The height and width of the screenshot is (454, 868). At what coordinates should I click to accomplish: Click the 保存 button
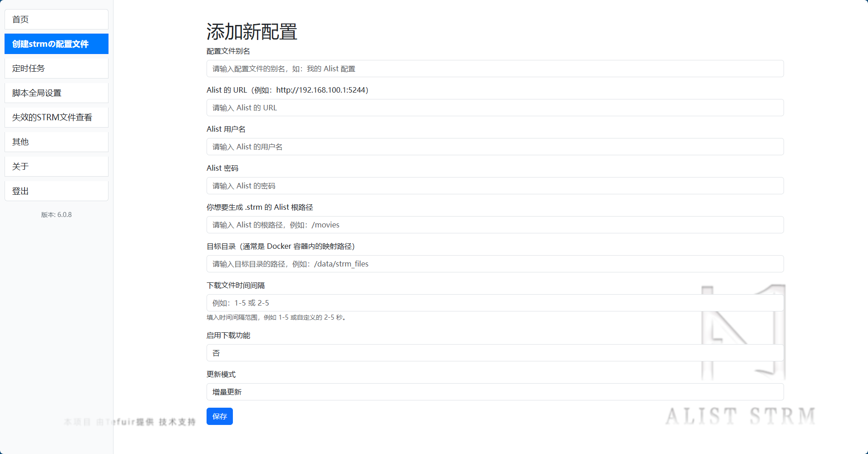[220, 416]
